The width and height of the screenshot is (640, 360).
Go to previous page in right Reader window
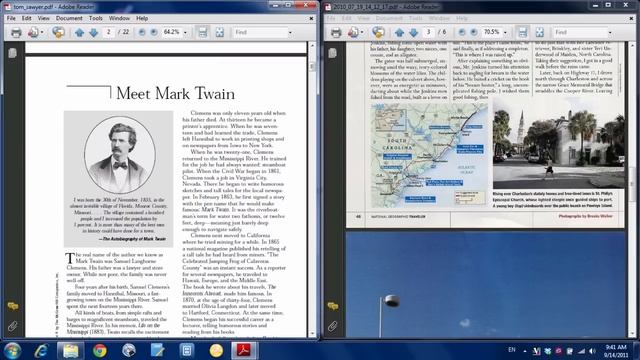[400, 32]
